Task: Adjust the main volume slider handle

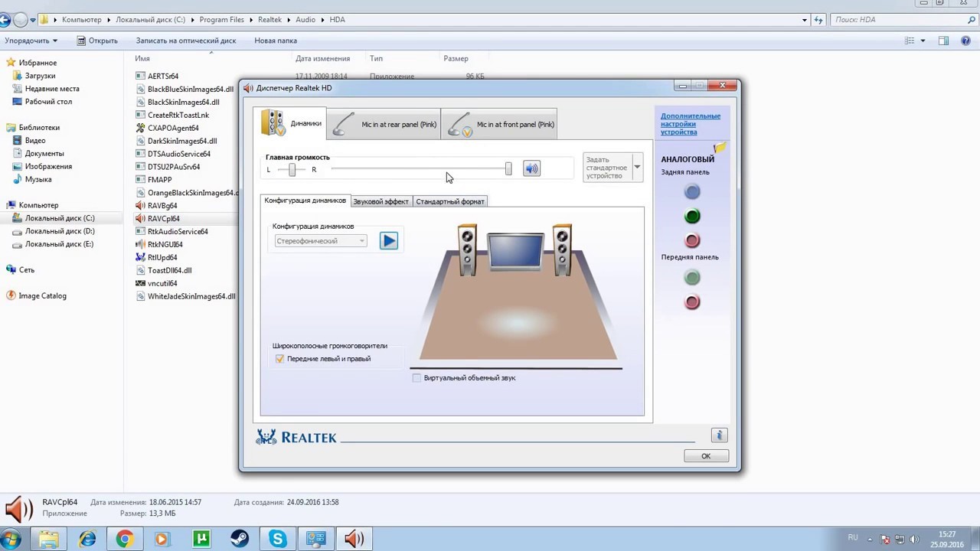Action: pos(508,168)
